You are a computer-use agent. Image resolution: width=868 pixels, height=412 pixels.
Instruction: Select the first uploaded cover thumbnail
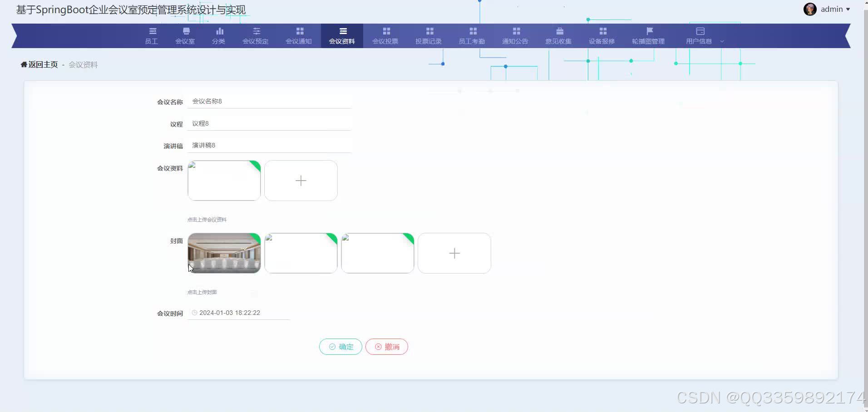(x=224, y=253)
